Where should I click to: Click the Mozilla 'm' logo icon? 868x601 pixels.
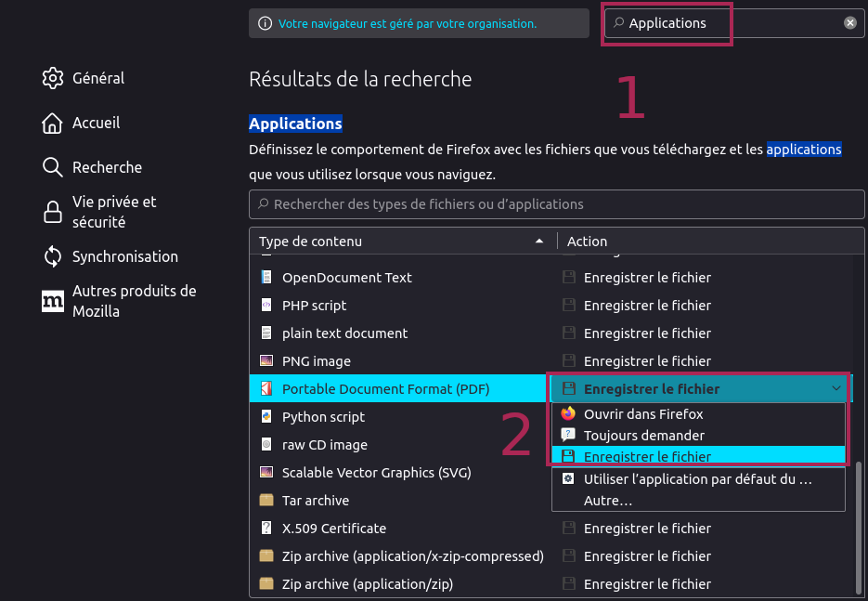point(53,301)
